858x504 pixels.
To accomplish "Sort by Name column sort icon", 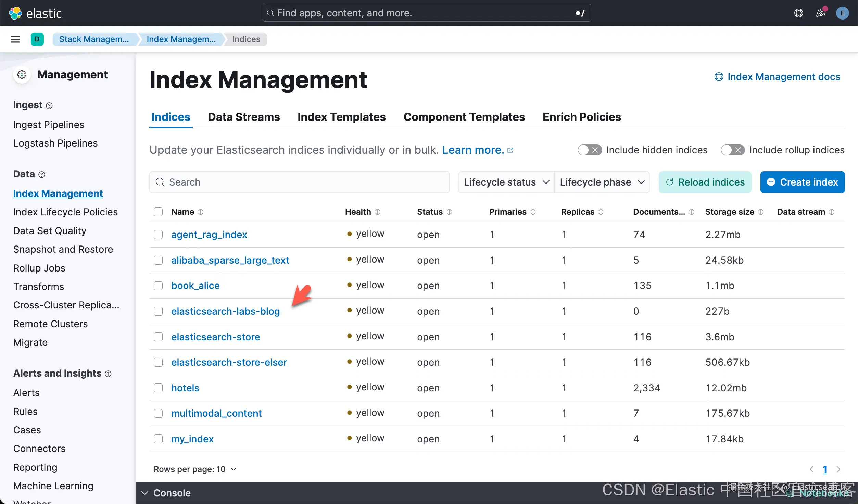I will (201, 212).
